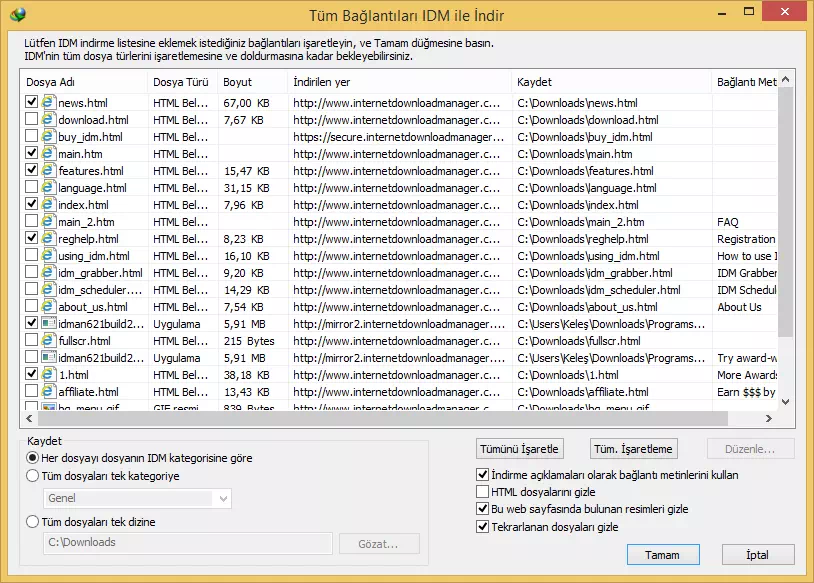Click the 'Tümünü İşaretle' button
The image size is (814, 583).
coord(520,449)
